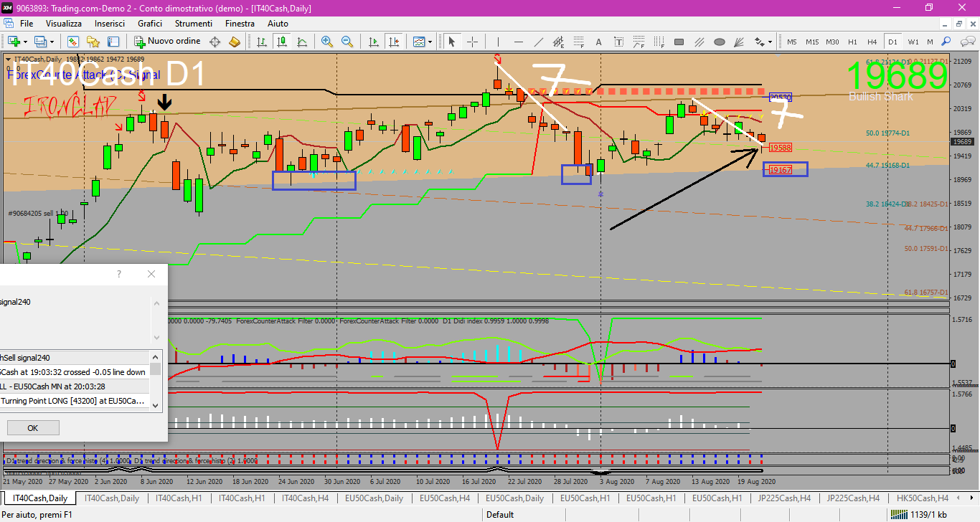This screenshot has width=980, height=522.
Task: Select the trendline drawing tool
Action: tap(540, 42)
